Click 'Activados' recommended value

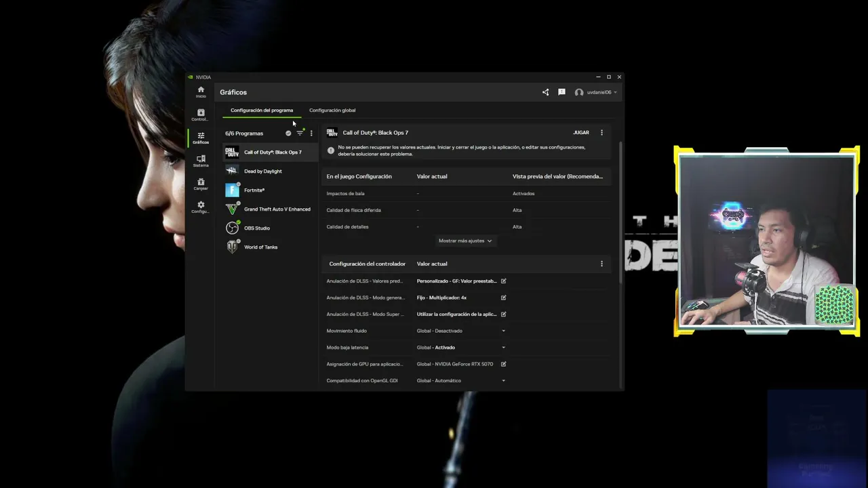click(524, 194)
